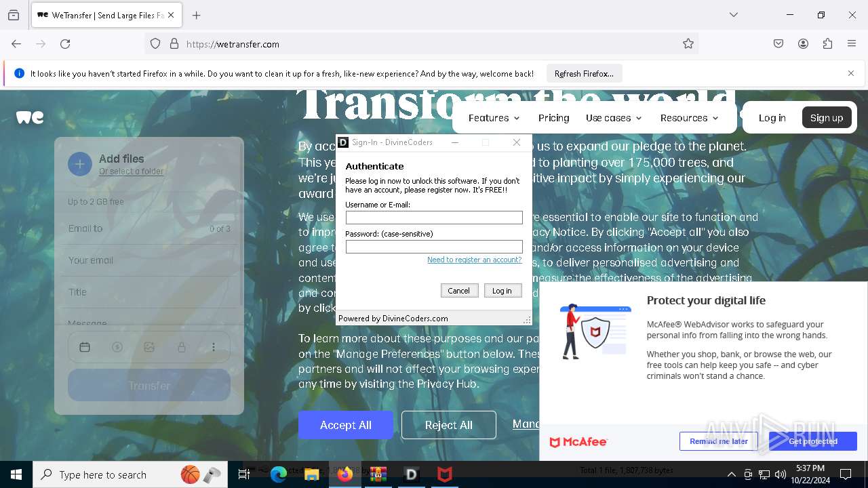Image resolution: width=868 pixels, height=488 pixels.
Task: Click the password lock icon in transfer panel
Action: pos(182,347)
